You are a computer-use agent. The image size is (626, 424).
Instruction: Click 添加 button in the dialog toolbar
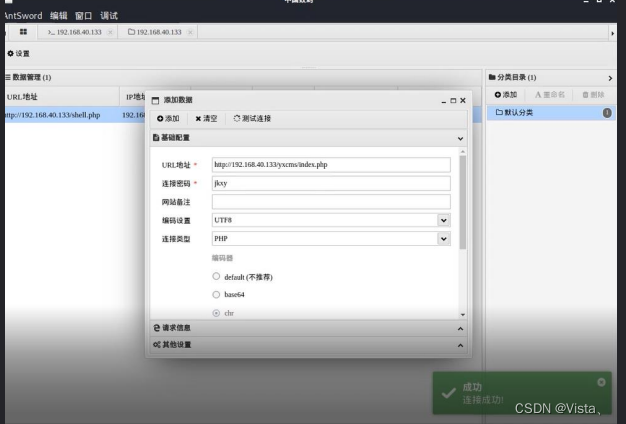point(168,118)
